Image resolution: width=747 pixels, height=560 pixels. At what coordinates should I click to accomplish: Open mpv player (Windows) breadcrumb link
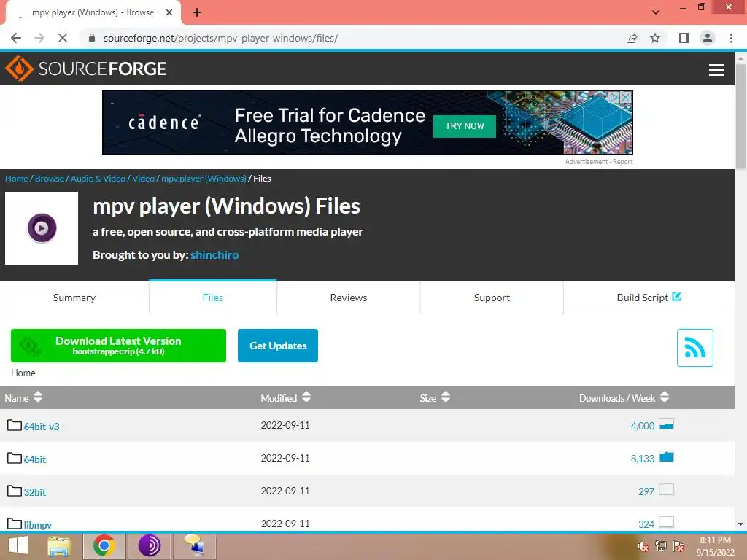(204, 179)
